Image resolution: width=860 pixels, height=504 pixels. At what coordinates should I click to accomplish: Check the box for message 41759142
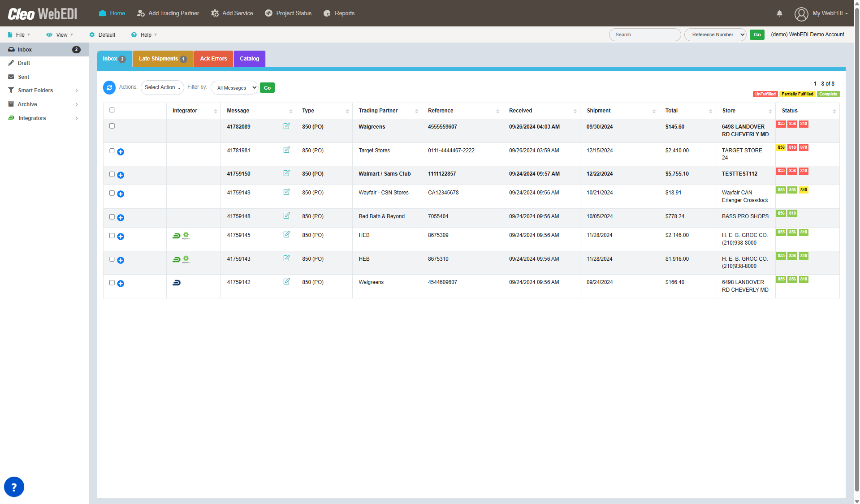(x=112, y=283)
